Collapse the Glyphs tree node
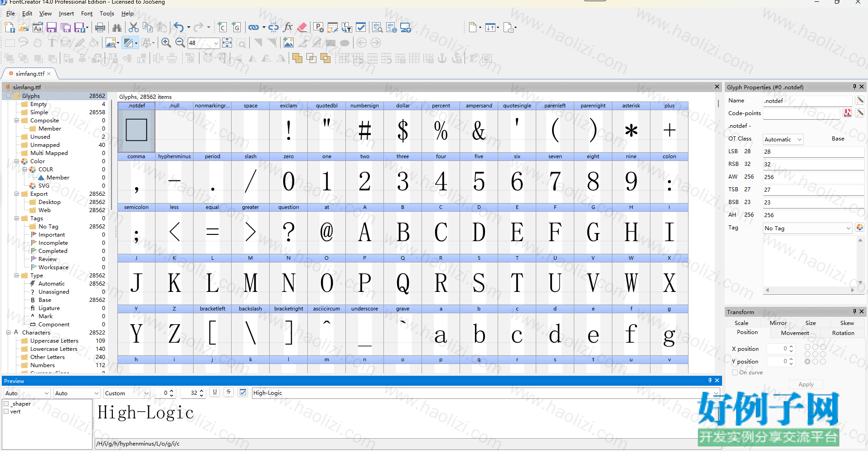 pyautogui.click(x=8, y=96)
